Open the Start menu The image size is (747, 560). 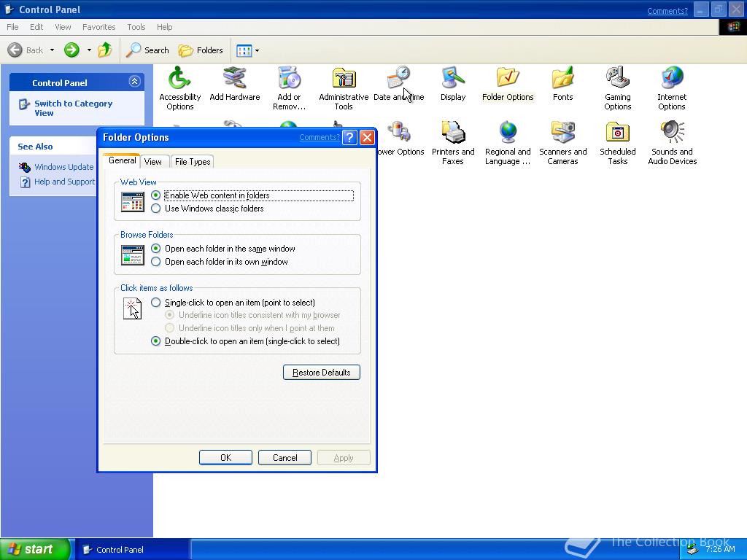[x=35, y=549]
